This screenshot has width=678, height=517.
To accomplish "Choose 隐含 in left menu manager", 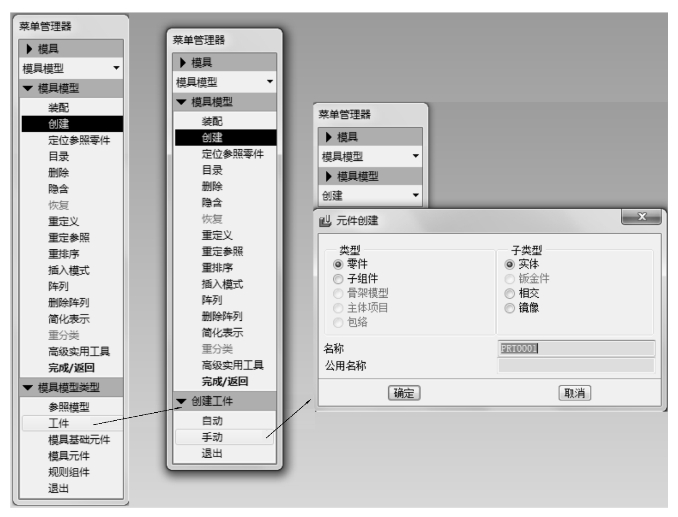I will [x=59, y=189].
